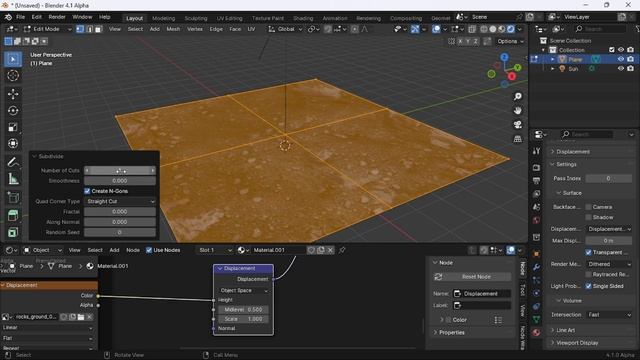Screen dimensions: 640x360
Task: Click the Vertex menu button
Action: click(x=195, y=29)
